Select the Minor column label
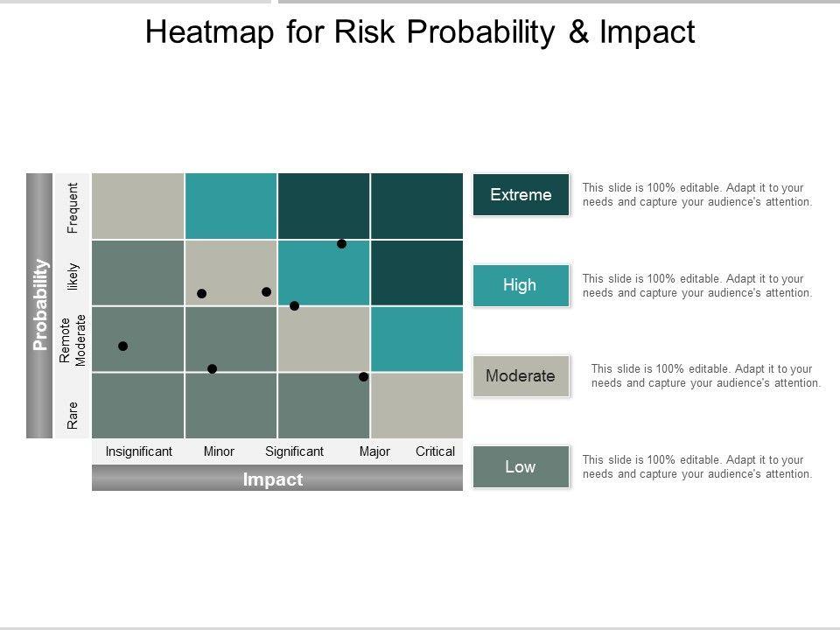The width and height of the screenshot is (840, 630). click(x=219, y=451)
